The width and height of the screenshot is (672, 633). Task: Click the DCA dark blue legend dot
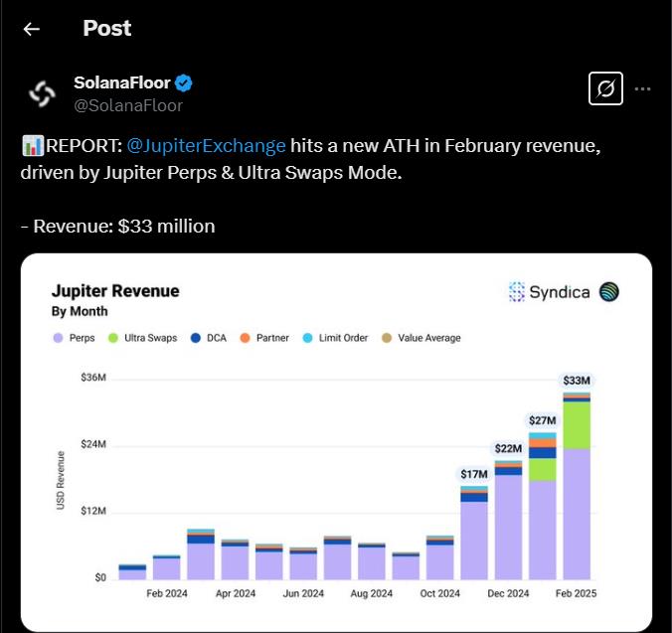(x=196, y=338)
